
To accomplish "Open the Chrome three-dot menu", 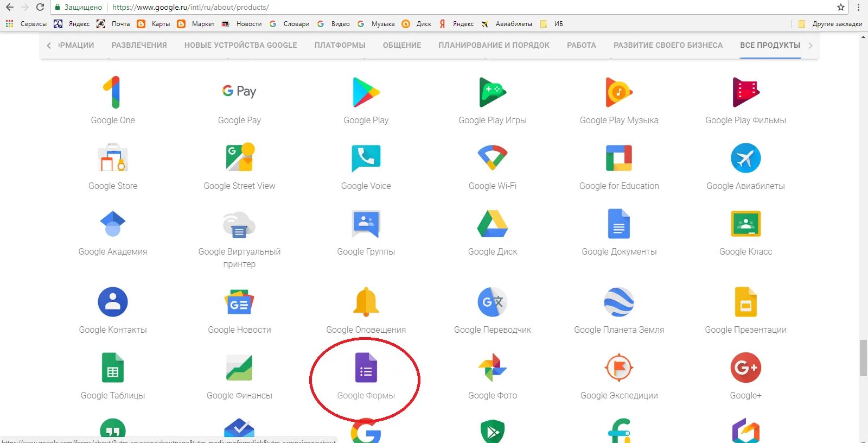I will click(x=858, y=7).
